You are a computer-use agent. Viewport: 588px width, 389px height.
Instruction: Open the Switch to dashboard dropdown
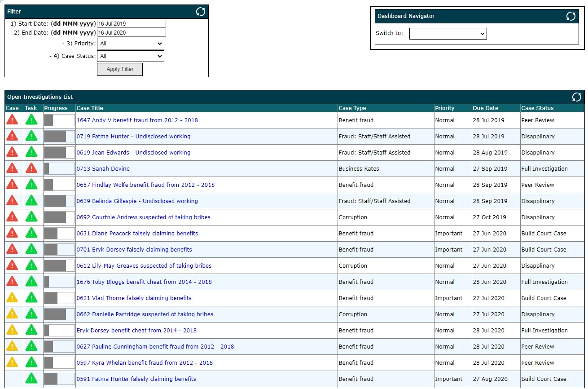coord(448,34)
